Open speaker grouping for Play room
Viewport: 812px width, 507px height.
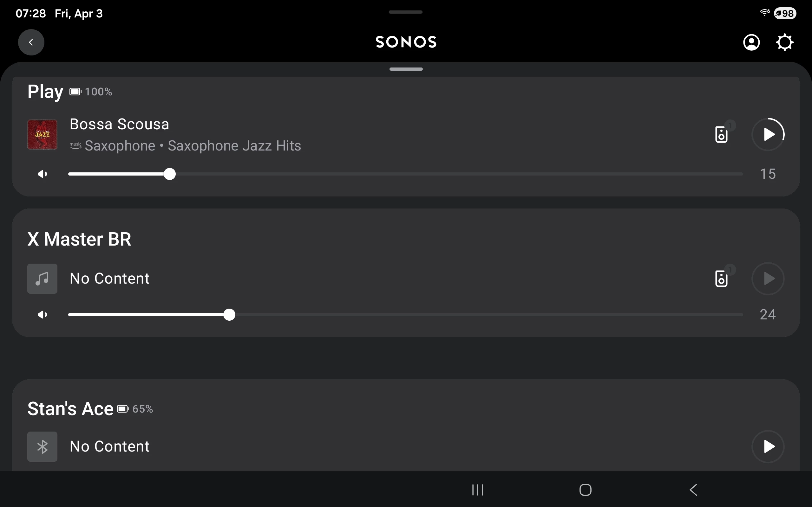point(721,134)
